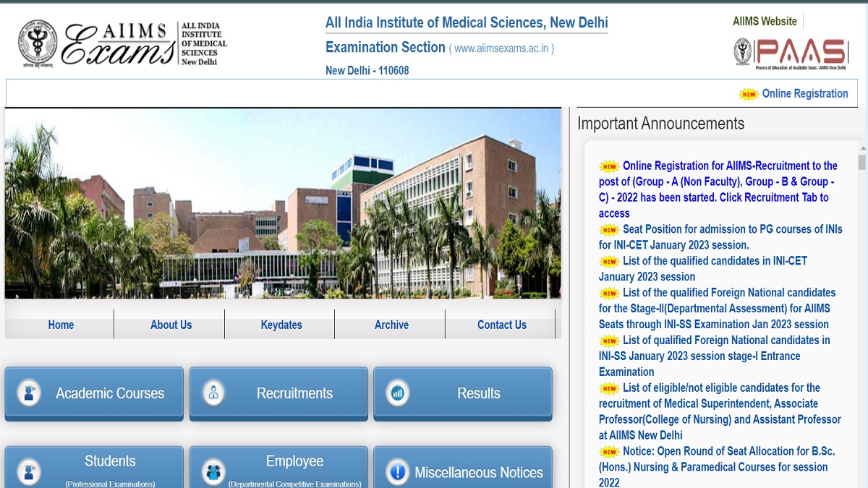This screenshot has height=488, width=868.
Task: Click the Important Announcements heading
Action: (x=660, y=124)
